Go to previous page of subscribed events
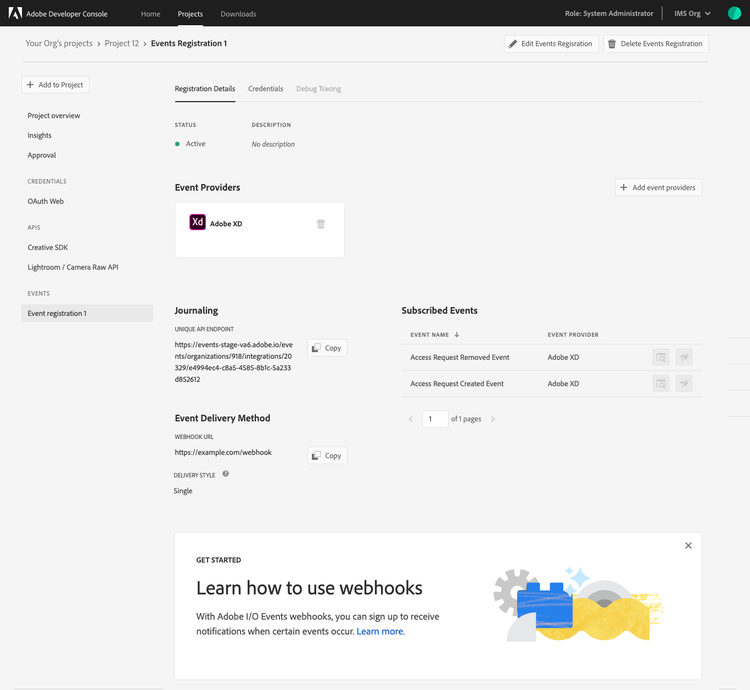The width and height of the screenshot is (750, 690). click(x=411, y=419)
